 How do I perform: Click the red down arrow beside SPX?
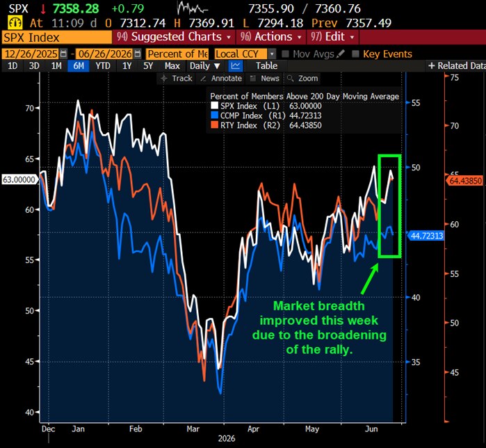[x=43, y=9]
